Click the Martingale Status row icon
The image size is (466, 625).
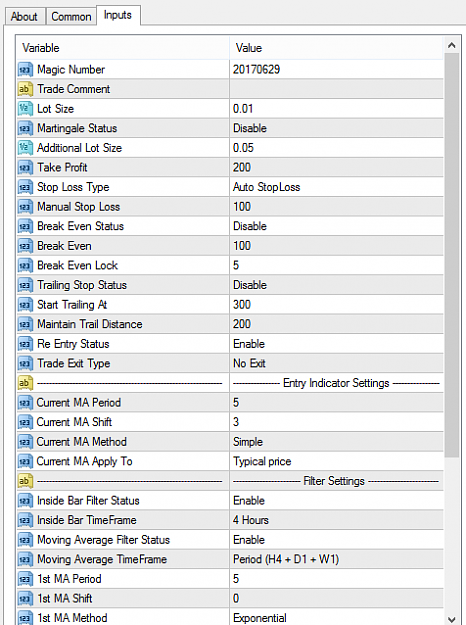point(25,128)
